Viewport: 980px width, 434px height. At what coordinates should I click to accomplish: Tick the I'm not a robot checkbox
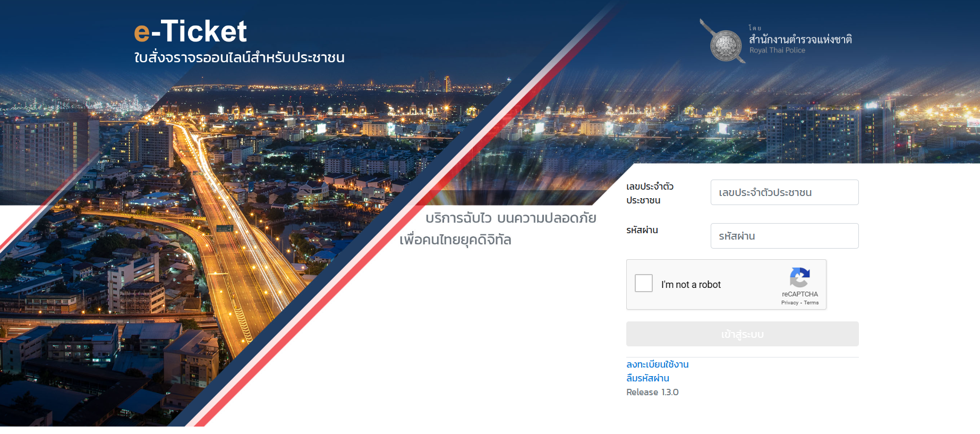pyautogui.click(x=644, y=283)
